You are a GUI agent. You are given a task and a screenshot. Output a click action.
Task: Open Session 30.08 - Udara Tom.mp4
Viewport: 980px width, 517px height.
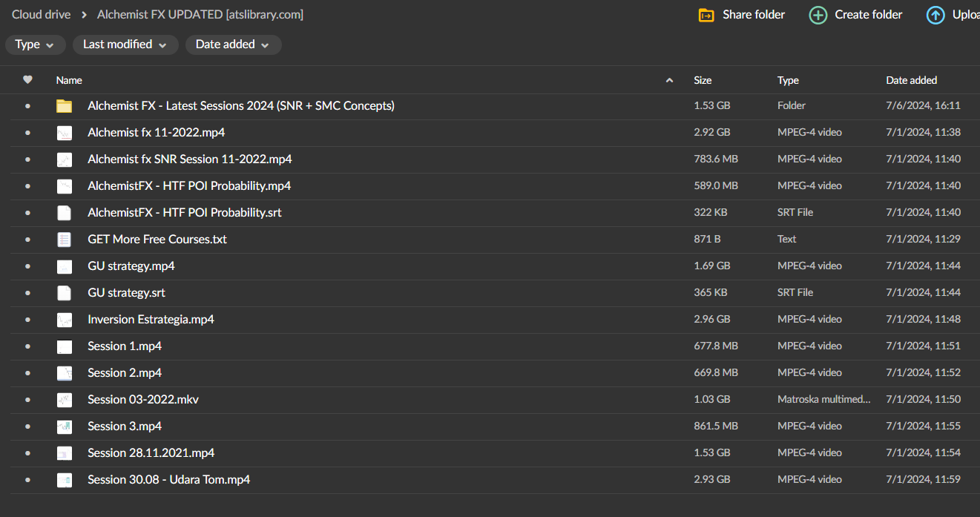[168, 480]
